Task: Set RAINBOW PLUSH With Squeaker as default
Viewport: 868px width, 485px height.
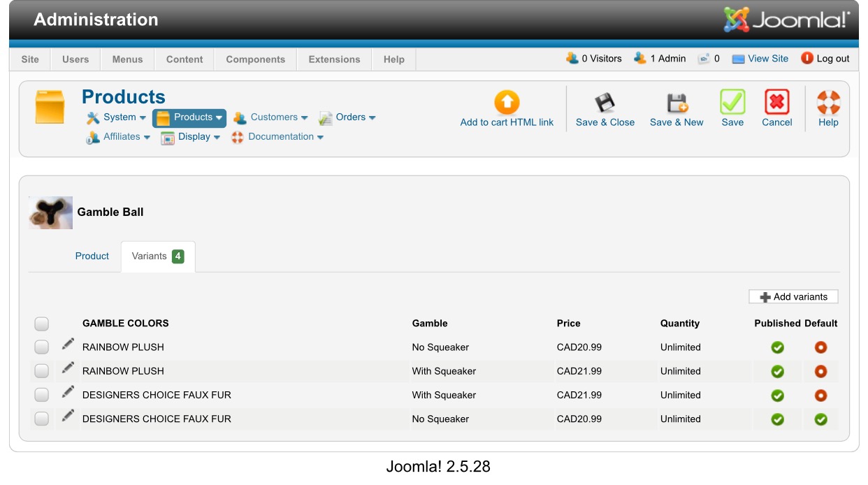Action: pos(820,371)
